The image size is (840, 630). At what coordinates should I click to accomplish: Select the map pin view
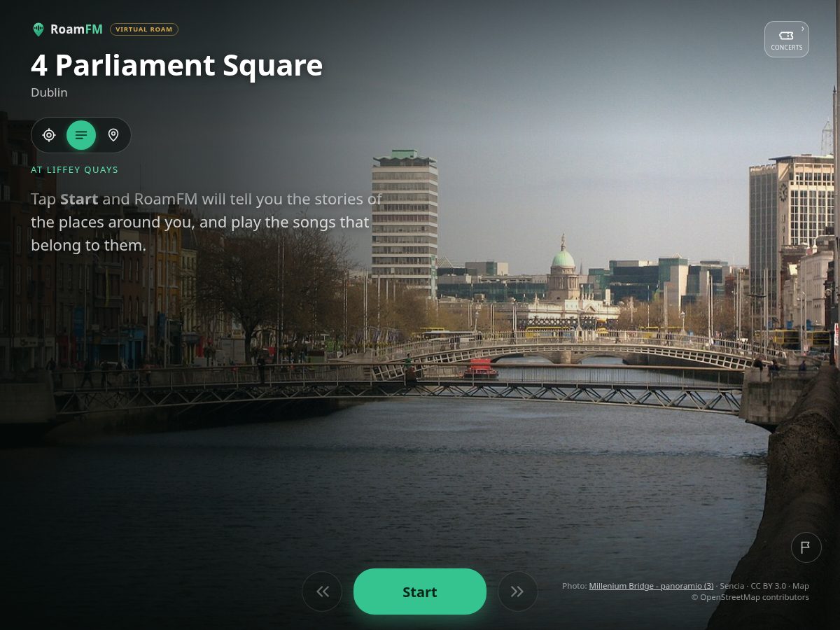coord(113,135)
